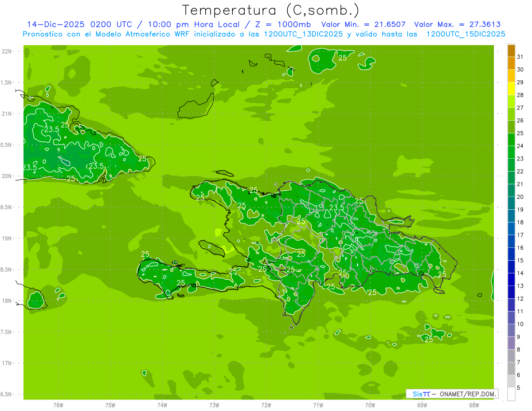Viewport: 532px width, 411px height.
Task: Select the legend color band between 25 and 26
Action: pyautogui.click(x=511, y=127)
